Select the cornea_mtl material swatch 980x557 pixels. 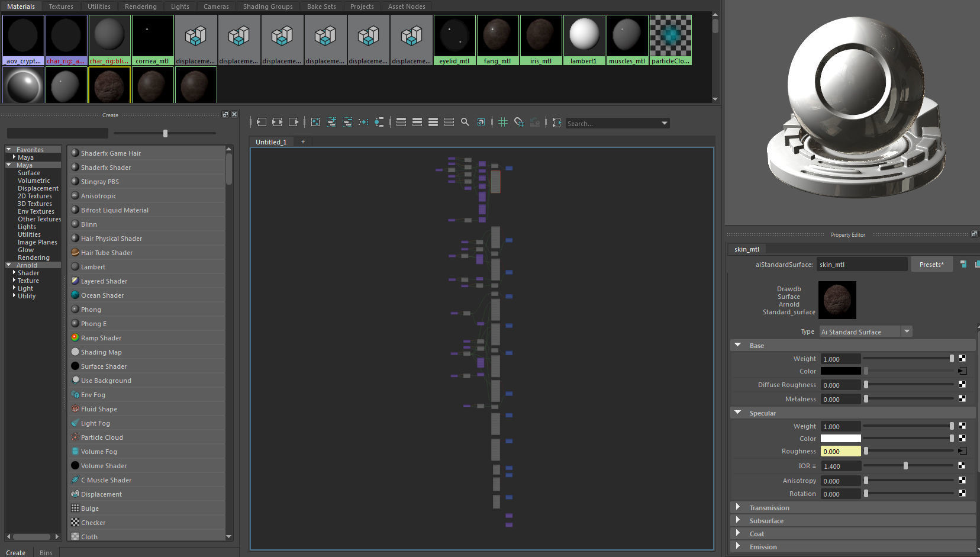153,40
